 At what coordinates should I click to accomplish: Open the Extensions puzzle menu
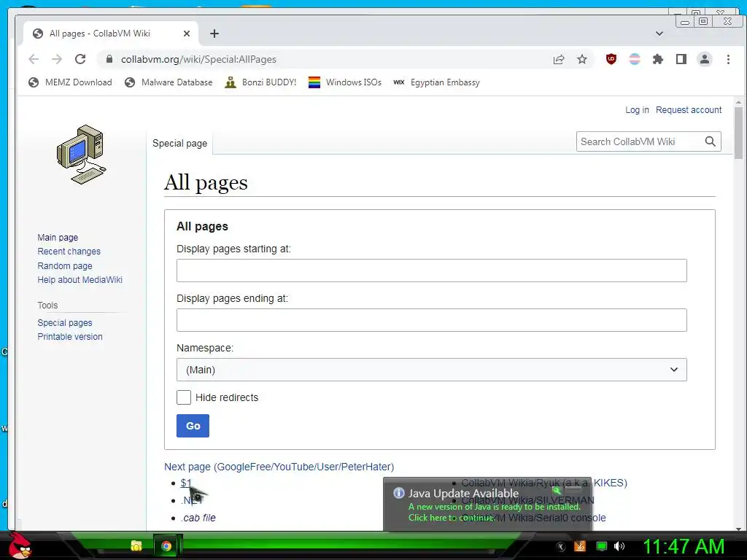pos(658,59)
